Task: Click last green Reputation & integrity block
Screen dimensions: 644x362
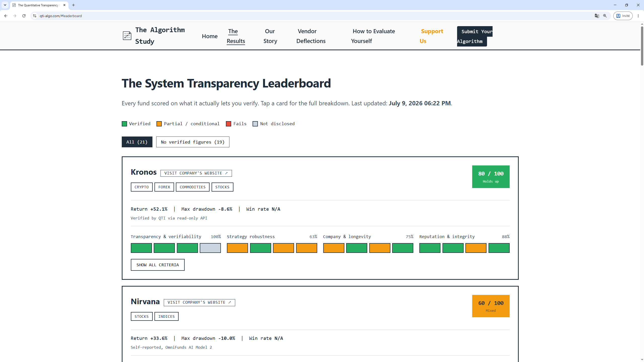Action: [499, 248]
